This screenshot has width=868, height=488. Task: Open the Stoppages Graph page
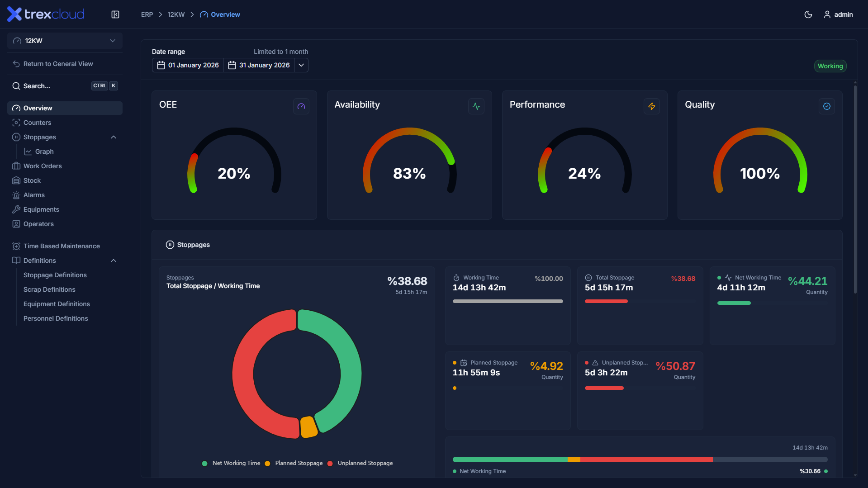tap(44, 152)
